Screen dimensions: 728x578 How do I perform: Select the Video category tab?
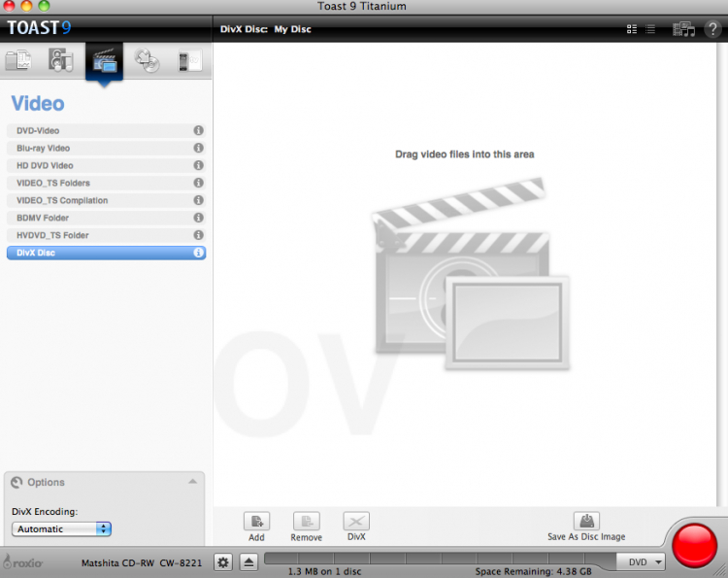[x=105, y=61]
